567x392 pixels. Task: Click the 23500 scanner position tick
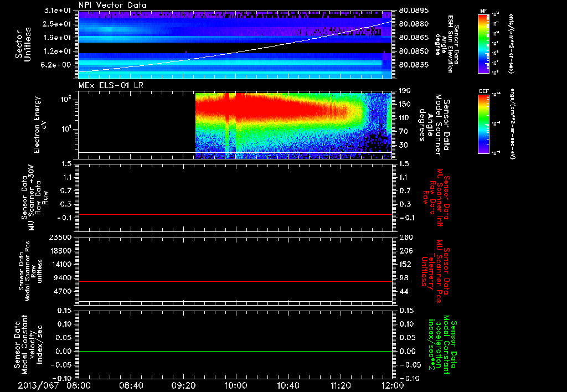(60, 237)
